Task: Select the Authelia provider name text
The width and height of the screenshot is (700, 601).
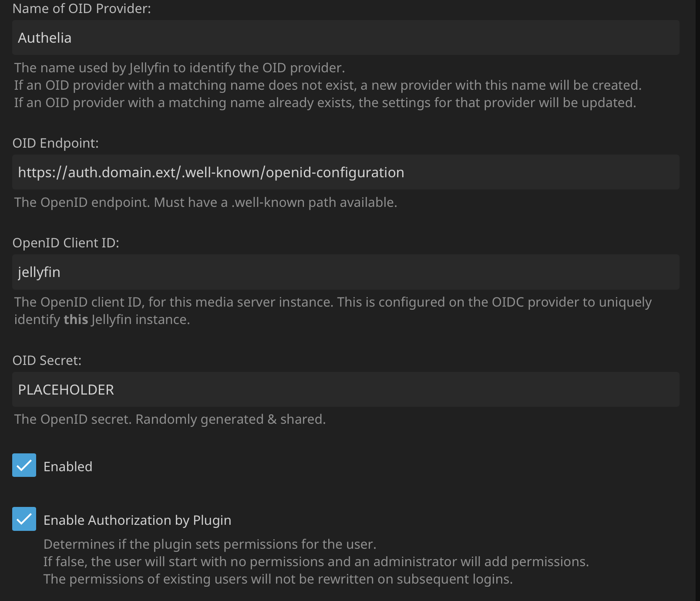Action: click(44, 38)
